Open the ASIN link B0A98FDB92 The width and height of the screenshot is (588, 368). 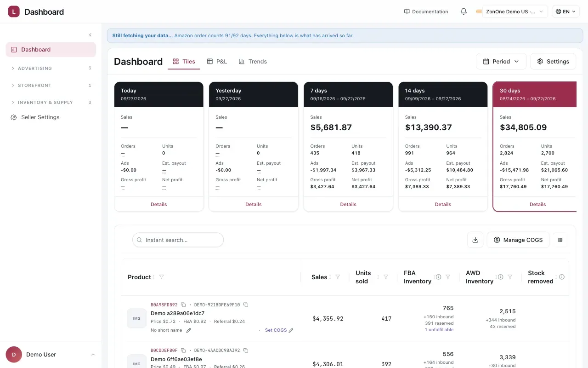click(x=164, y=305)
